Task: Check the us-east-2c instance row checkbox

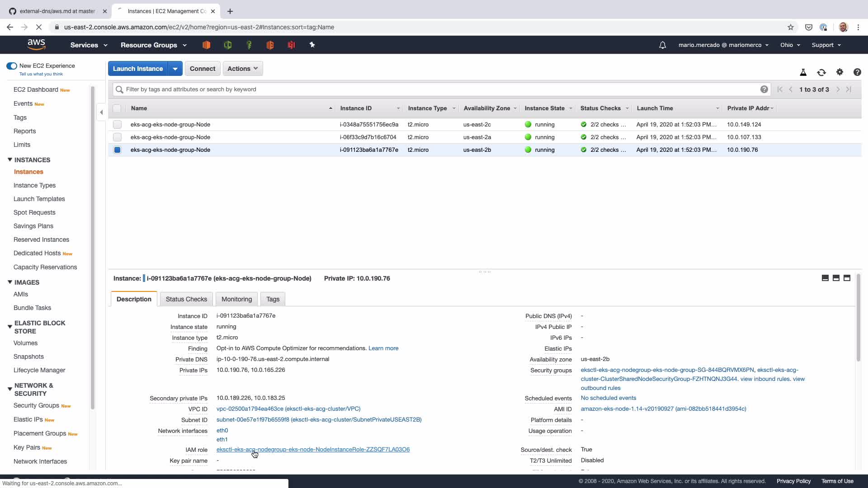Action: (118, 124)
